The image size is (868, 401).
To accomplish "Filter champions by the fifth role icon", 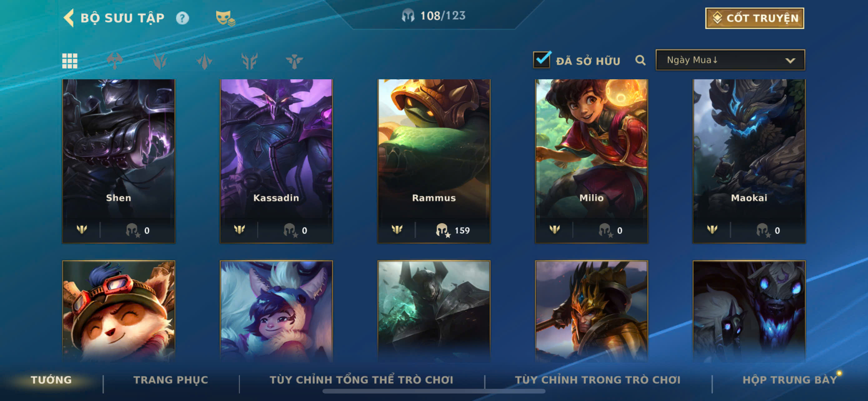I will click(294, 61).
